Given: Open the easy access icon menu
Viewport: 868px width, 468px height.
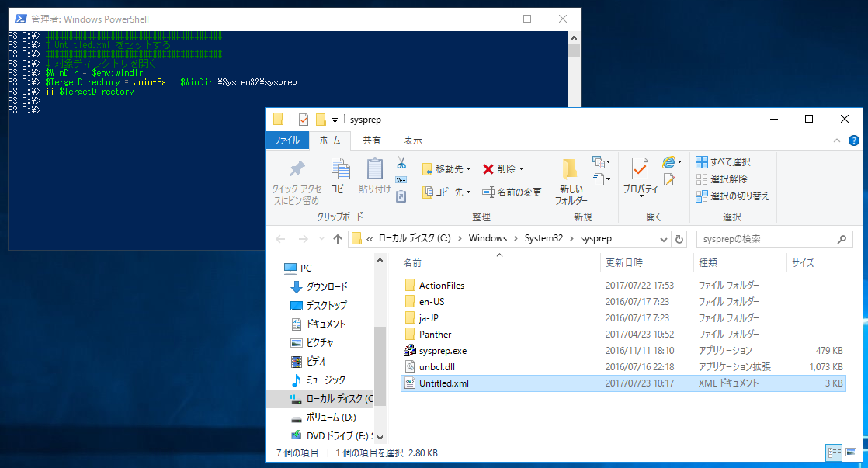Looking at the screenshot, I should 601,179.
